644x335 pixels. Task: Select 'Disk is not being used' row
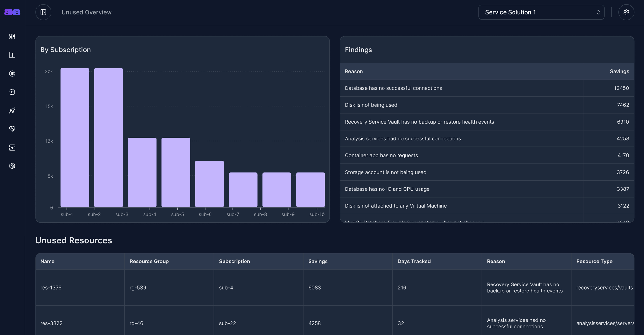[x=487, y=105]
